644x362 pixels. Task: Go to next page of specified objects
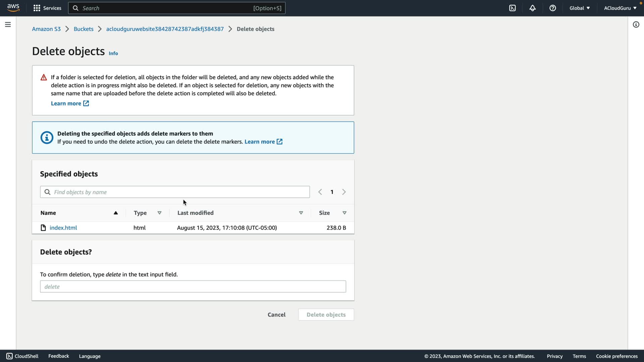[x=344, y=192]
